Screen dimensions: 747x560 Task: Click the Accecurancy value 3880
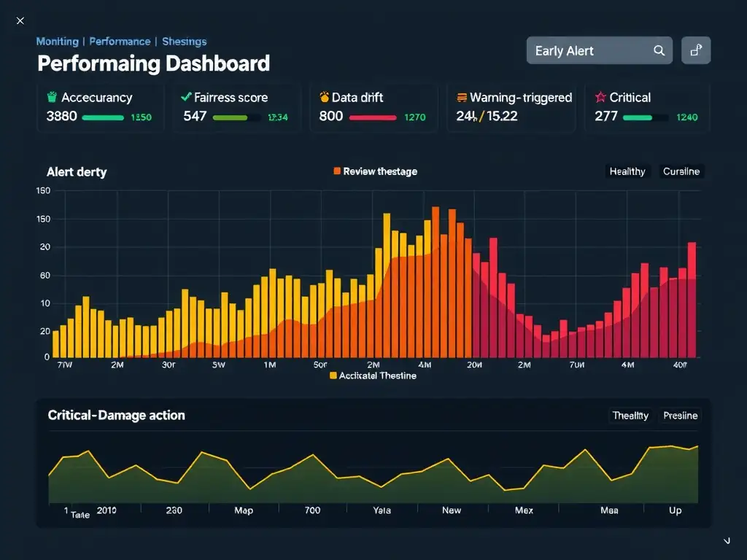pos(61,116)
